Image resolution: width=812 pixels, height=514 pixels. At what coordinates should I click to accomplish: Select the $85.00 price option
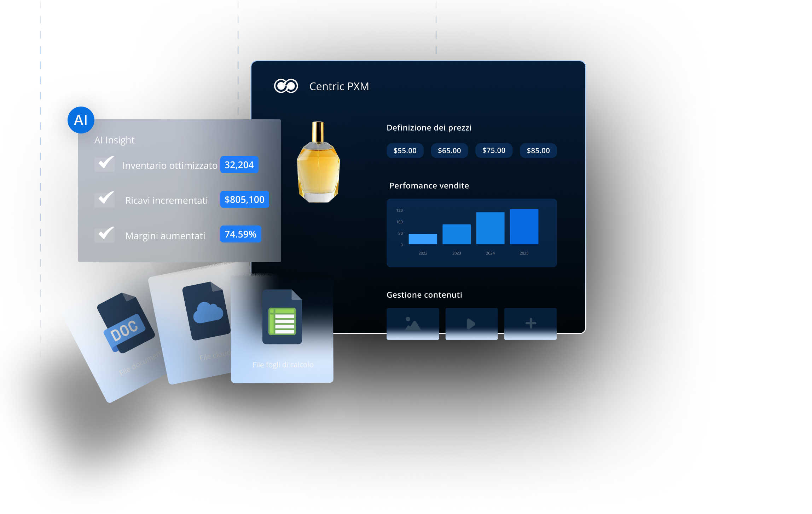(538, 150)
